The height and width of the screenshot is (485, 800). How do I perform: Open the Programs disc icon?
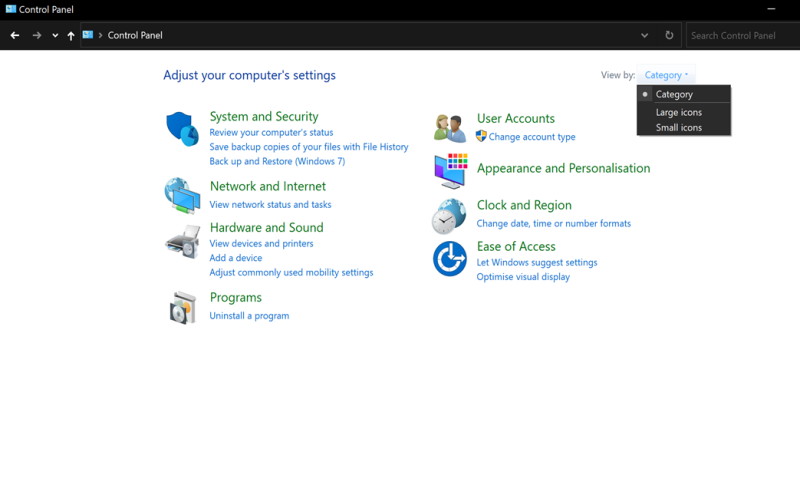click(183, 308)
